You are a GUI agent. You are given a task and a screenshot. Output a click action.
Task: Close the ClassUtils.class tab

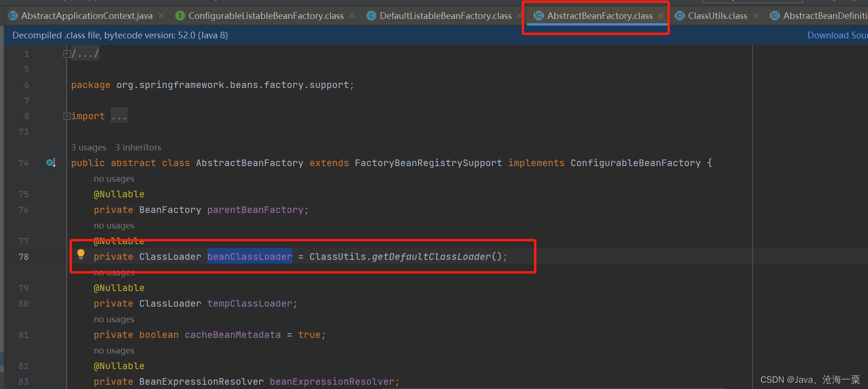(756, 16)
